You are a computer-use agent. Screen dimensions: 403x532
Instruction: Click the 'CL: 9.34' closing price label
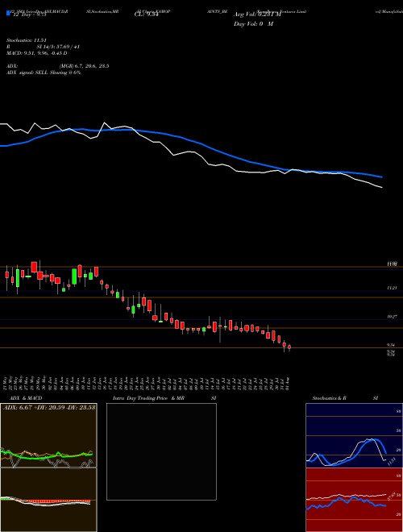[x=146, y=15]
